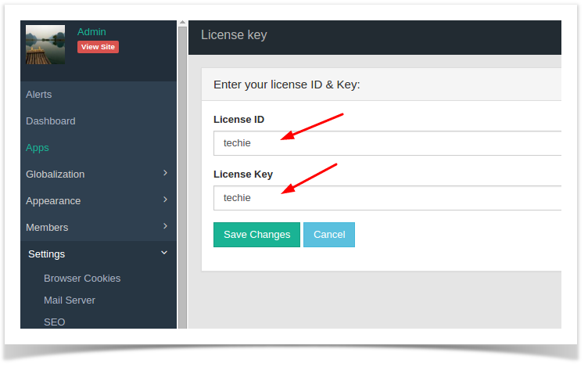Open the Admin profile link
The image size is (588, 367).
tap(91, 32)
